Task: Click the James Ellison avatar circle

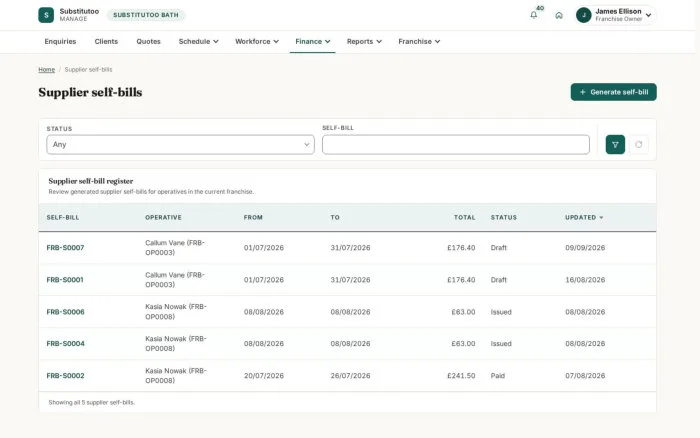Action: 583,15
